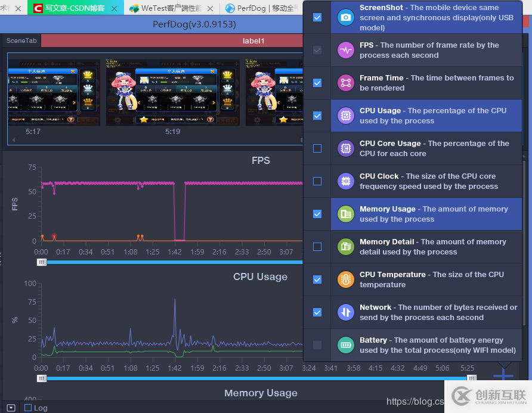The image size is (532, 413).
Task: Select the CPU Temperature description row
Action: pos(426,280)
